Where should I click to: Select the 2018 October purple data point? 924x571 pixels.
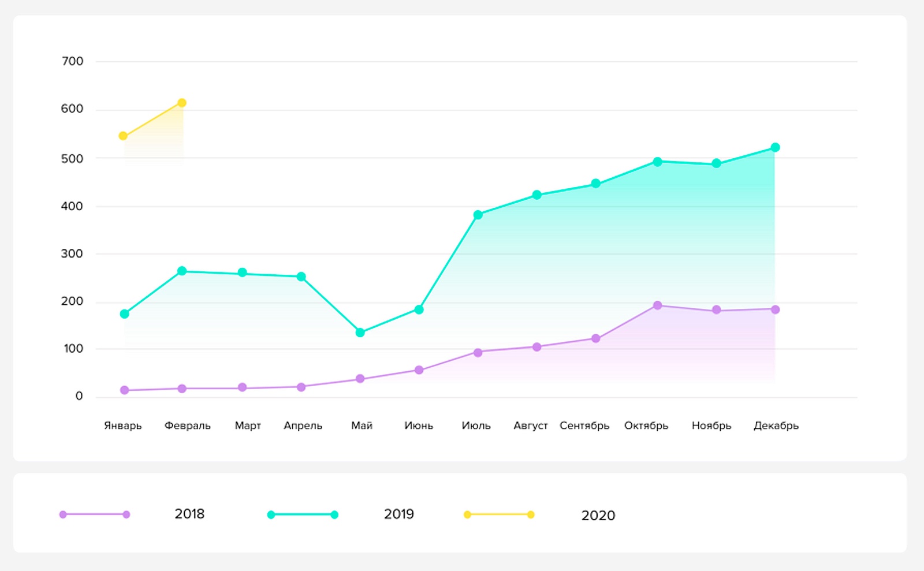pyautogui.click(x=657, y=305)
